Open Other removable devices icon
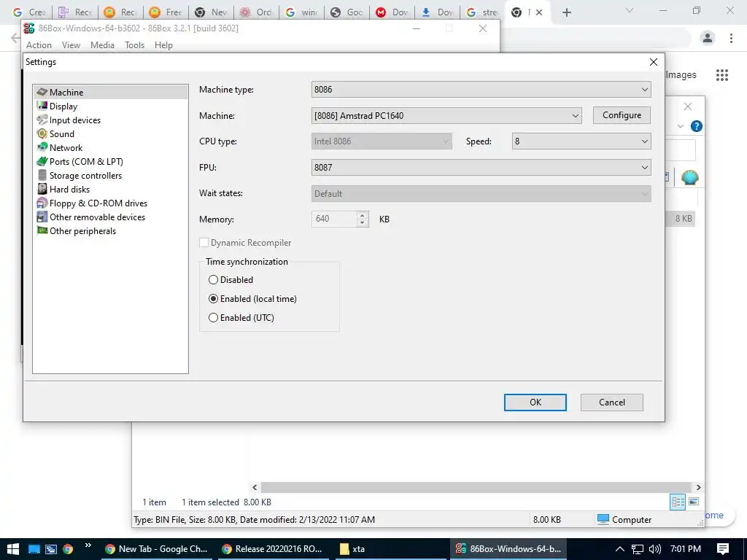The image size is (747, 560). point(42,217)
